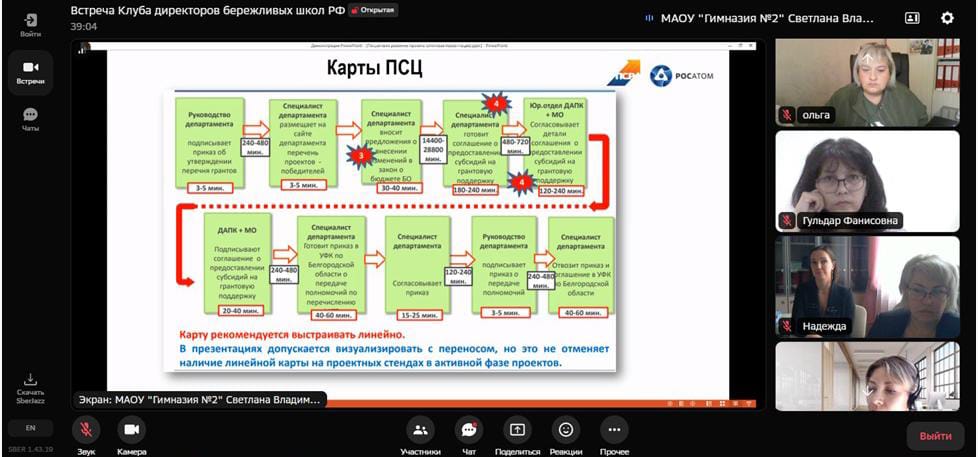Click the Поделиться screen share icon
Image resolution: width=978 pixels, height=457 pixels.
click(x=517, y=430)
